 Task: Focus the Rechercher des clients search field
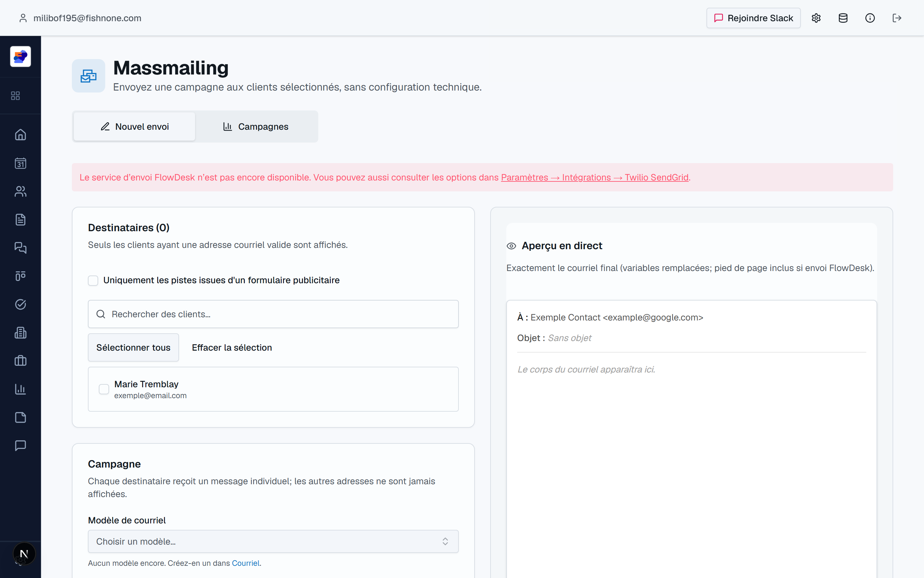tap(273, 314)
